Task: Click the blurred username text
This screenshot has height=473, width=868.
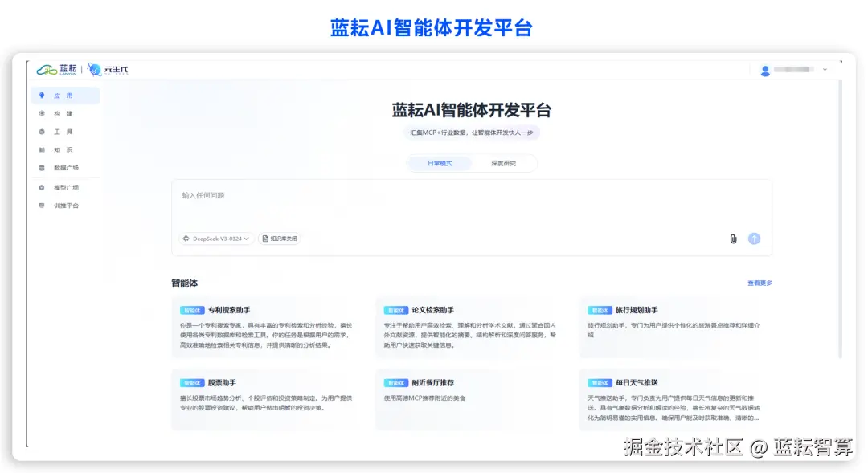Action: pos(794,70)
